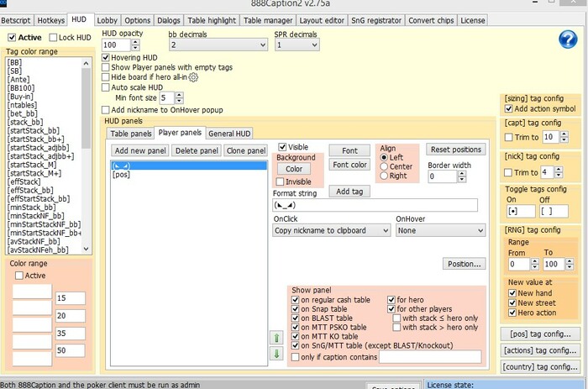Screen dimensions: 588x389
Task: Click the Font button
Action: pos(349,150)
